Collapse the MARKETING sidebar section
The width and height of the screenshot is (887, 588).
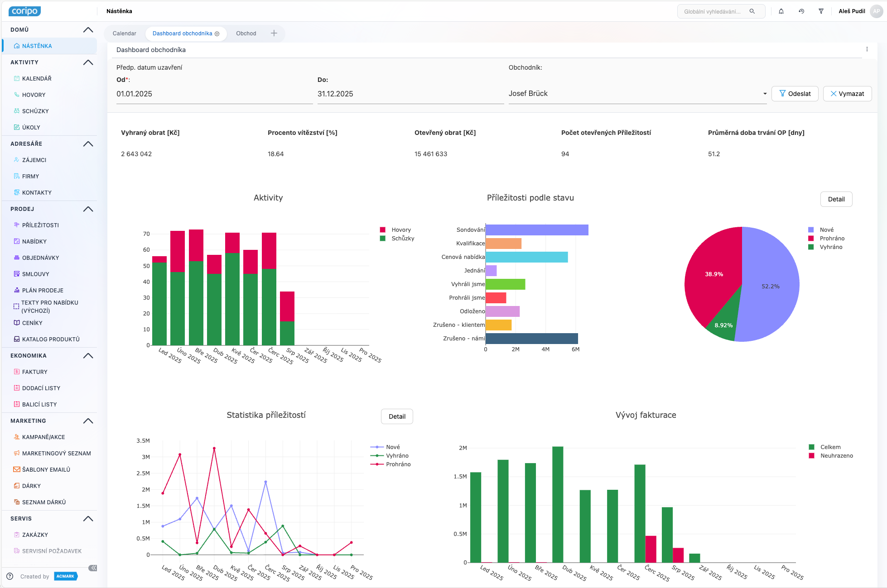pyautogui.click(x=88, y=421)
